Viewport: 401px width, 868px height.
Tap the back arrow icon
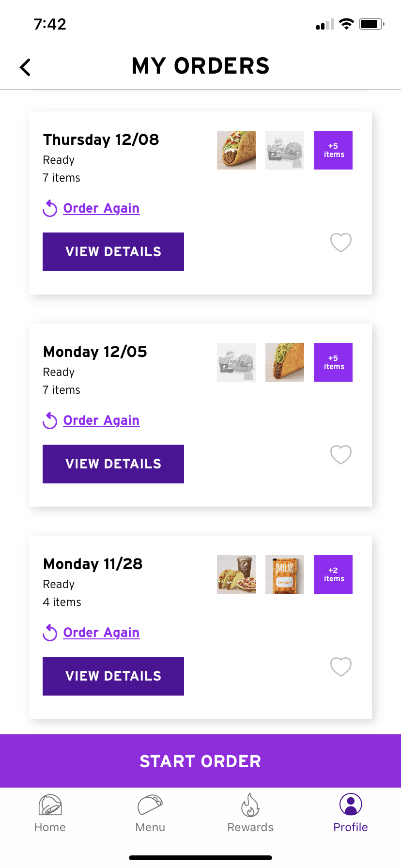click(x=25, y=67)
